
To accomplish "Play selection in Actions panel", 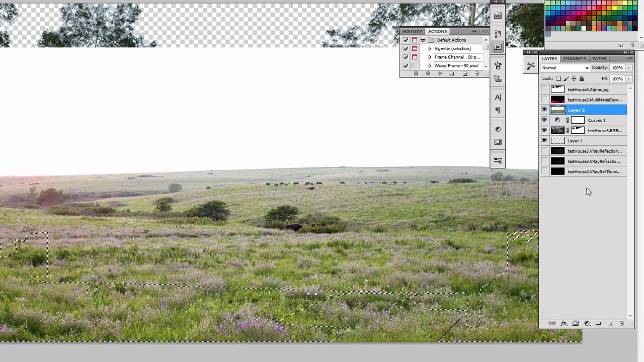I will [440, 74].
